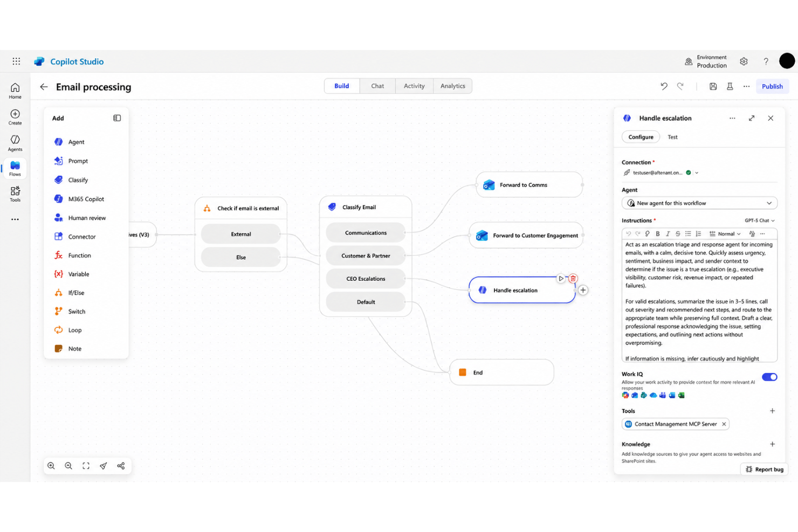Open Instructions editor overflow ellipsis
The width and height of the screenshot is (798, 532).
(x=762, y=234)
